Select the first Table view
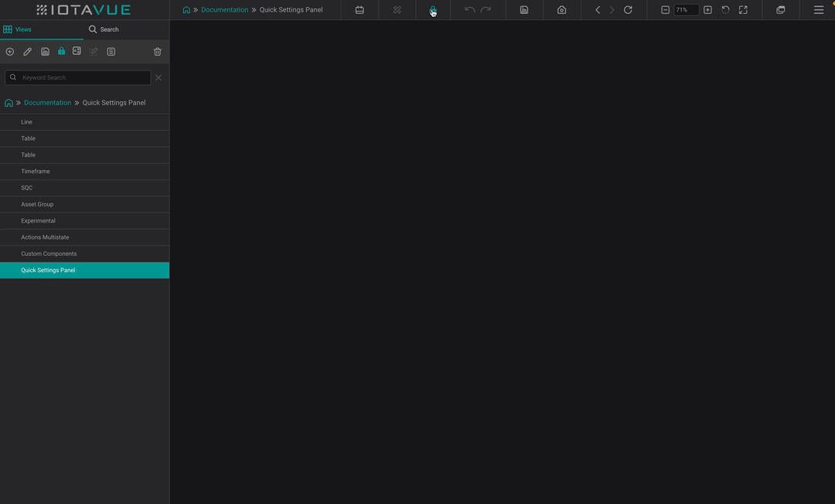 85,138
